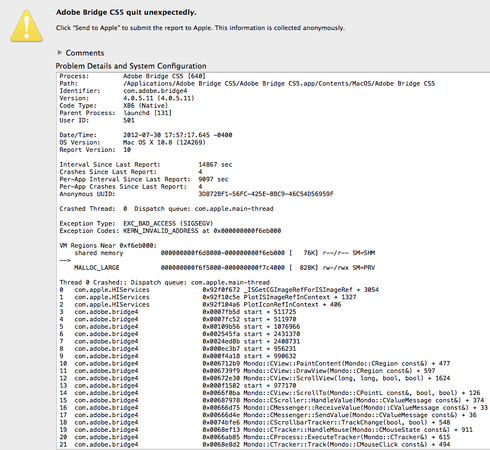The image size is (490, 450).
Task: Click the OS Version Mac OS X line
Action: (132, 142)
